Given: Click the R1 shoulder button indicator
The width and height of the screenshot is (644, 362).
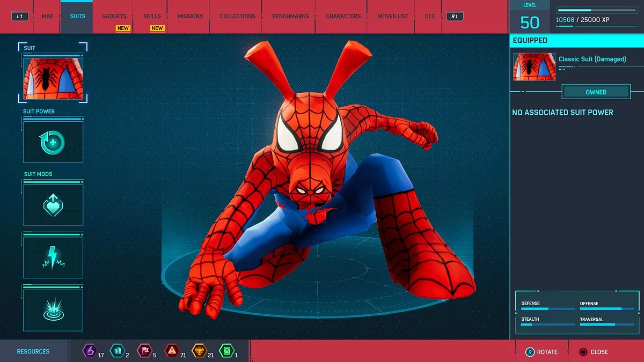Looking at the screenshot, I should (x=454, y=16).
